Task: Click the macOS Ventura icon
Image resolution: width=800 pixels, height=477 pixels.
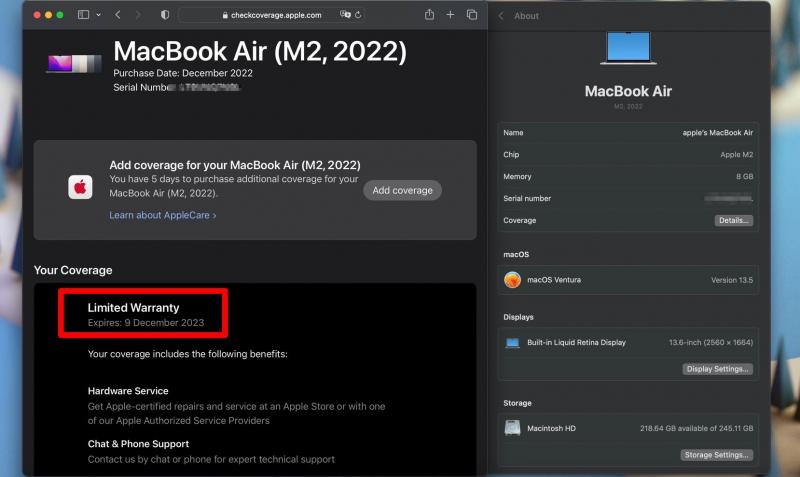Action: coord(512,280)
